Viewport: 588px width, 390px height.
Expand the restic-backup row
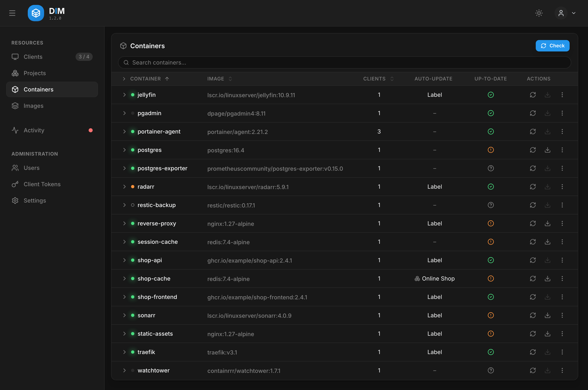click(124, 205)
